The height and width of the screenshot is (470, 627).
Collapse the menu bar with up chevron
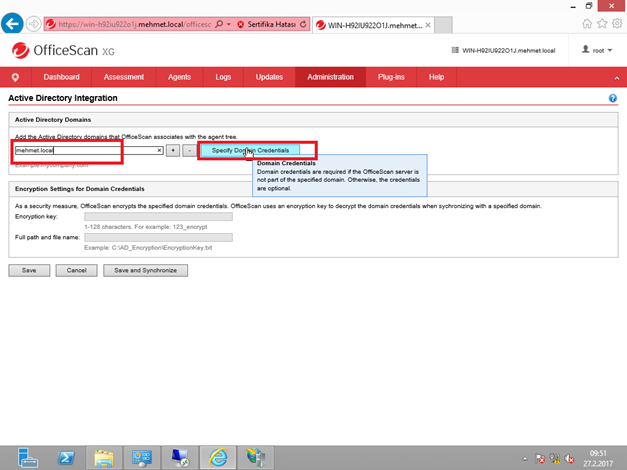pyautogui.click(x=617, y=78)
